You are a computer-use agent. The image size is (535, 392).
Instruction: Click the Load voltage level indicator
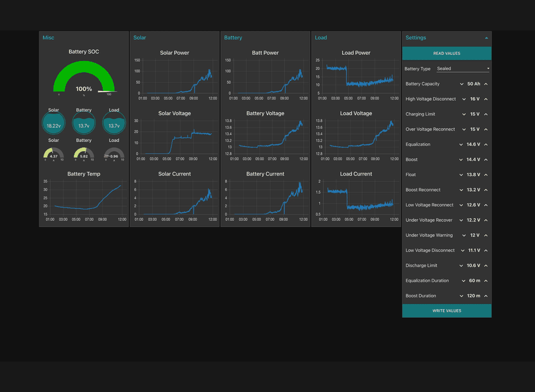point(114,124)
